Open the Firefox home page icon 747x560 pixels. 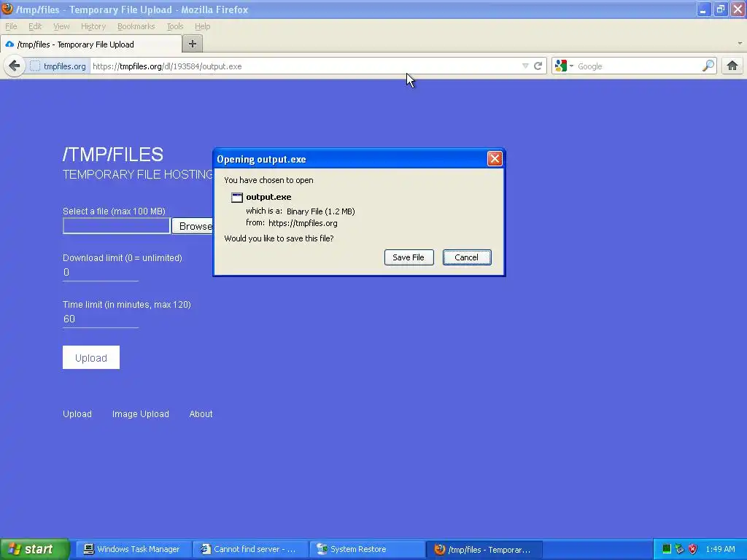pyautogui.click(x=732, y=66)
